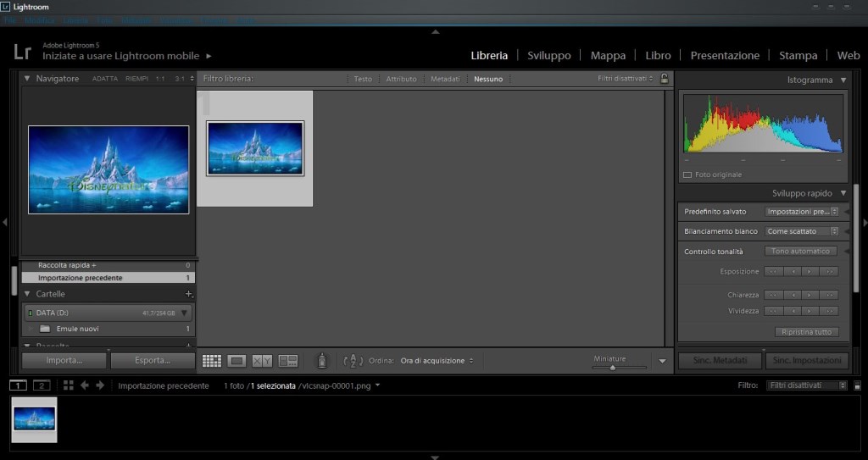Reverse the A-Z sort direction
Image resolution: width=868 pixels, height=460 pixels.
click(353, 361)
